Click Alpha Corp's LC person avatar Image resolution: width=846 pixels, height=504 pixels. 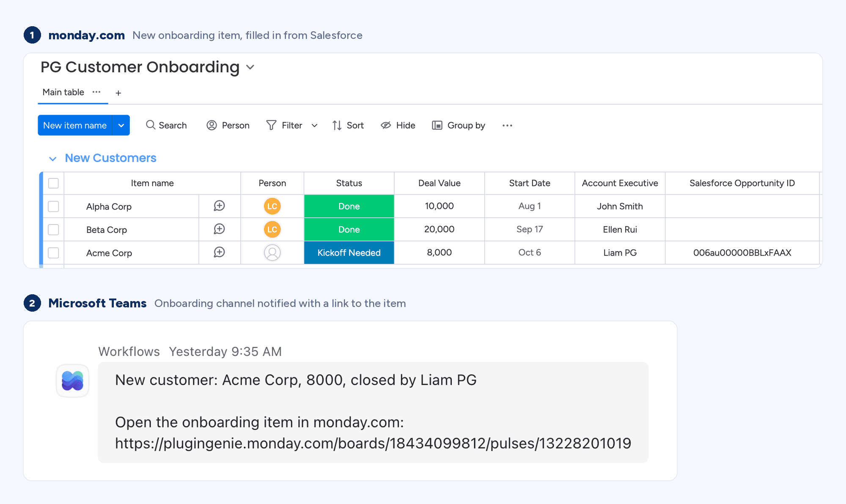click(x=272, y=206)
